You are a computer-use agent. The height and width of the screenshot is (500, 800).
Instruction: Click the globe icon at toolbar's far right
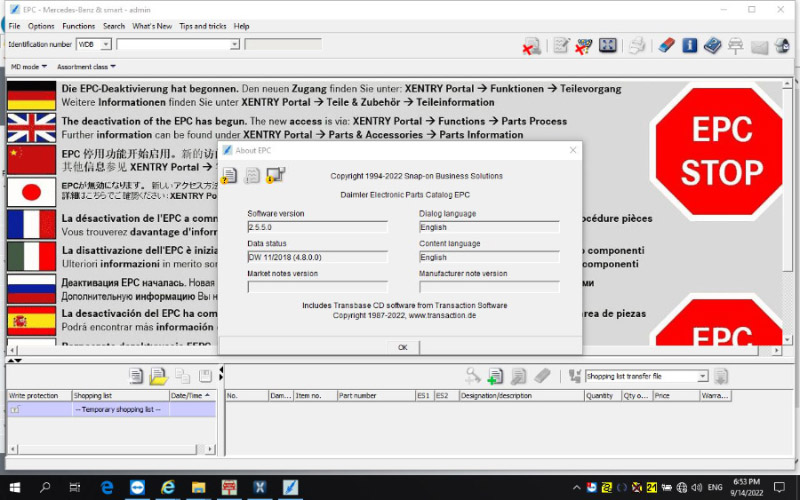[782, 45]
